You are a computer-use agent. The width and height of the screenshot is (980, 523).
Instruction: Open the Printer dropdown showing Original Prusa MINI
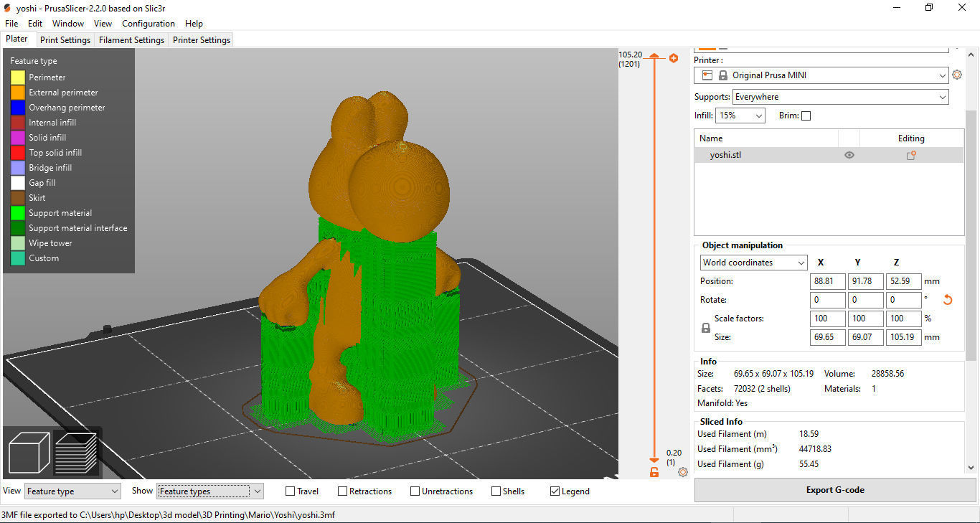point(821,75)
